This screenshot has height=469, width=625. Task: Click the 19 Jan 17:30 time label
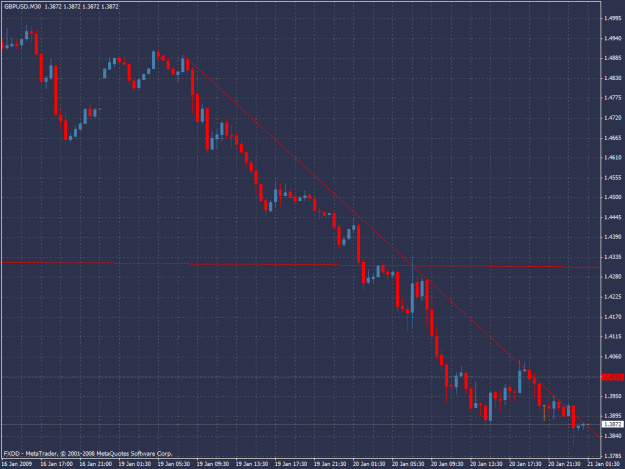291,464
